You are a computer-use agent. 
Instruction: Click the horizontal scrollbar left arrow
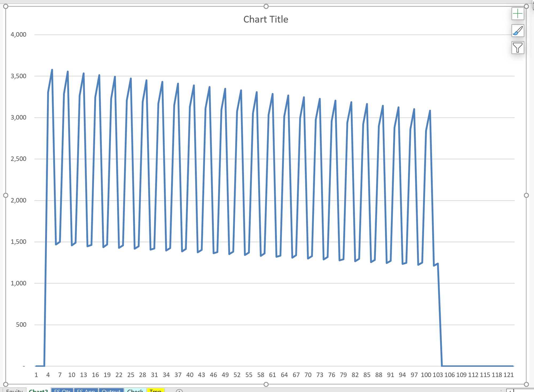tap(510, 391)
